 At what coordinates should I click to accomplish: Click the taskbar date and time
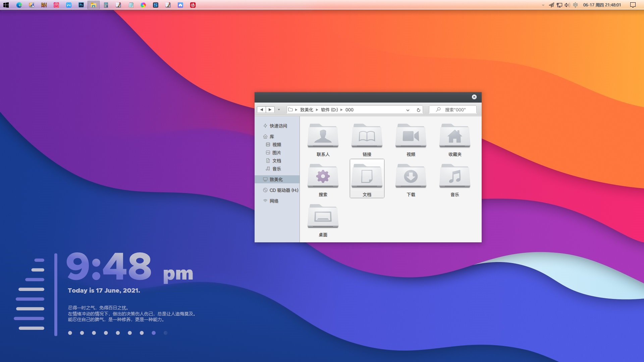click(x=602, y=5)
